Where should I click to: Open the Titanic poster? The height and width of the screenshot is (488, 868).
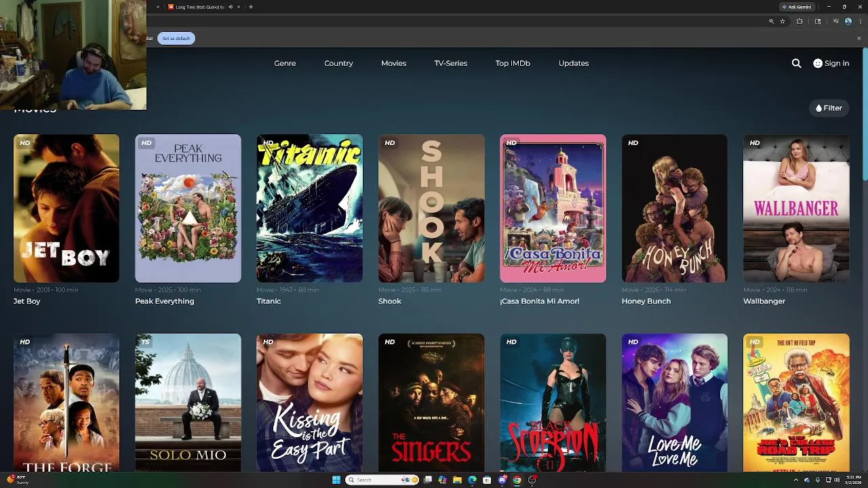[309, 208]
